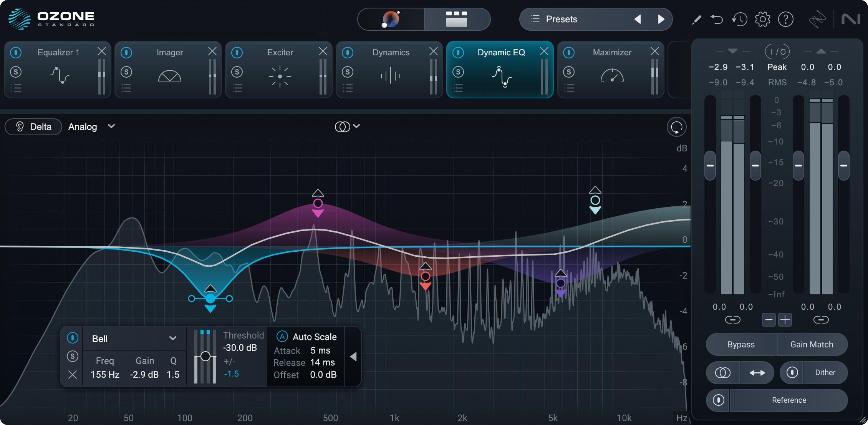Open the Analog EQ mode dropdown

click(91, 126)
